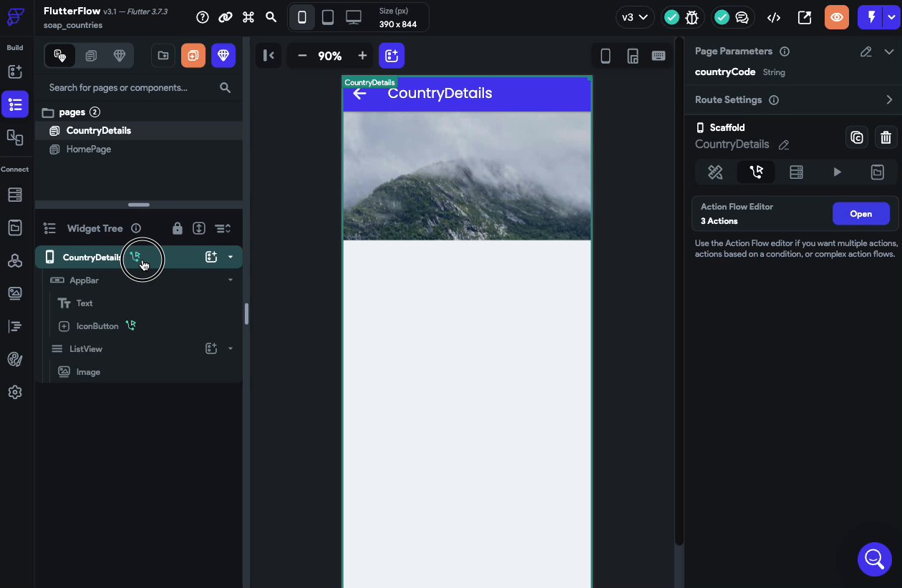Collapse the Page Parameters section
902x588 pixels.
point(889,52)
